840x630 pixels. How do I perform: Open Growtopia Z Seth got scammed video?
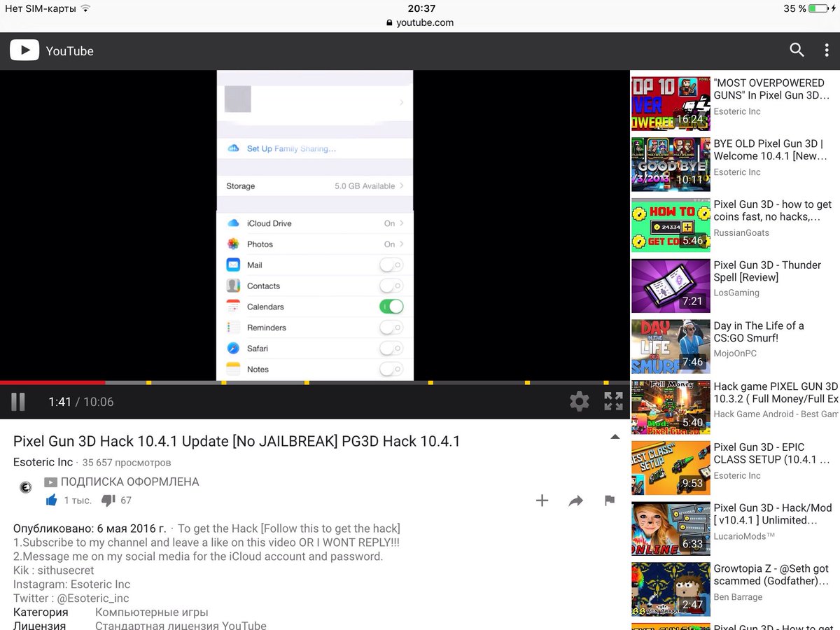pos(771,575)
